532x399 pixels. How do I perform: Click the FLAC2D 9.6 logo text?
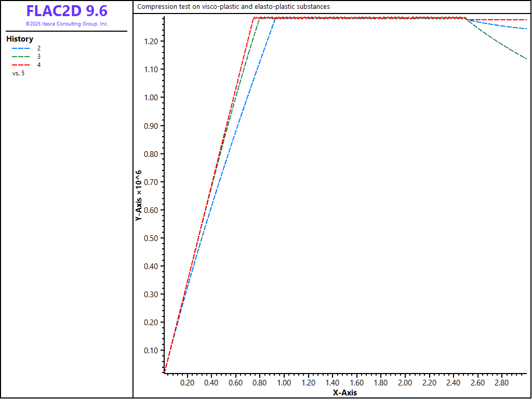66,11
